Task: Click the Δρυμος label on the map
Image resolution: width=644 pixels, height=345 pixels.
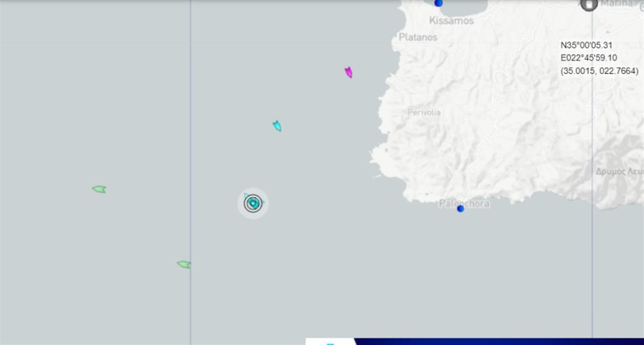Action: (619, 171)
